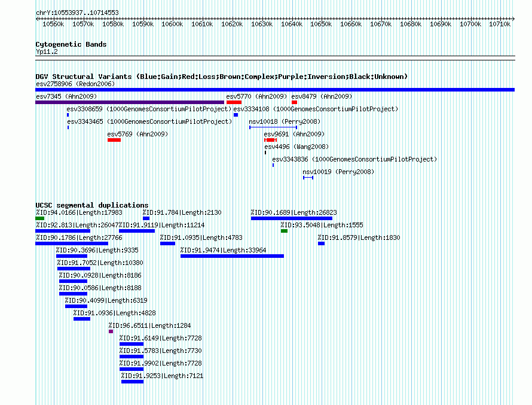Screen dimensions: 532x405
Task: Open the DGV Structural Variants track title
Action: 222,77
